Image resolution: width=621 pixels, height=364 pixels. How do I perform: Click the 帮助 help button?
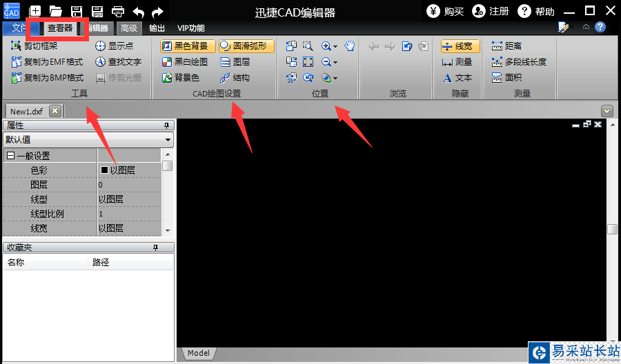tap(536, 12)
